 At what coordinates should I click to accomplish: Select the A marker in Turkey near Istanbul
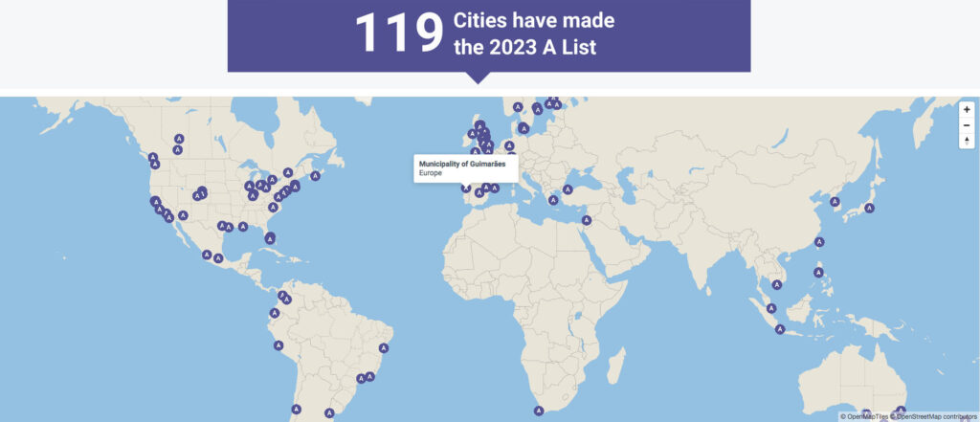coord(567,188)
